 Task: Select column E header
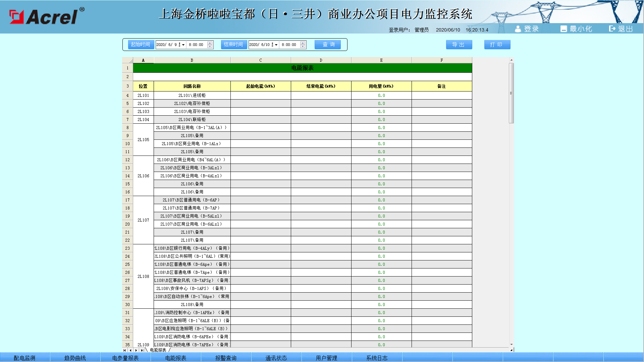click(x=381, y=60)
